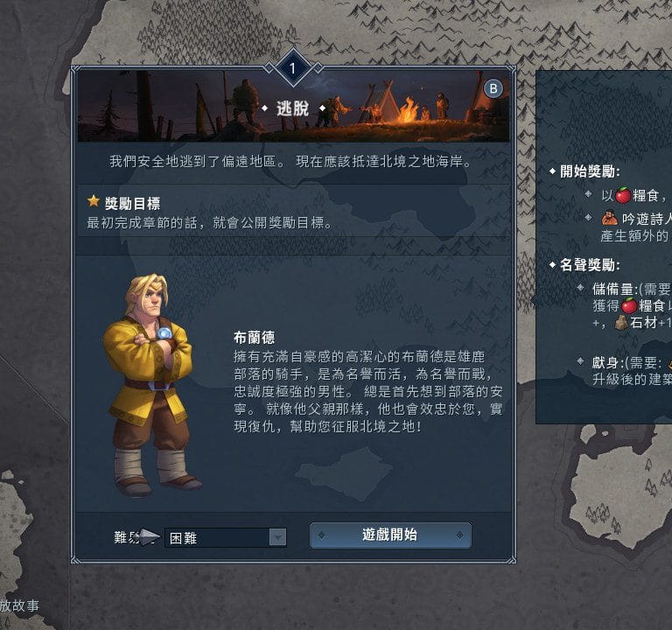The image size is (672, 630).
Task: Start the game with 遊戲開始
Action: [x=390, y=535]
